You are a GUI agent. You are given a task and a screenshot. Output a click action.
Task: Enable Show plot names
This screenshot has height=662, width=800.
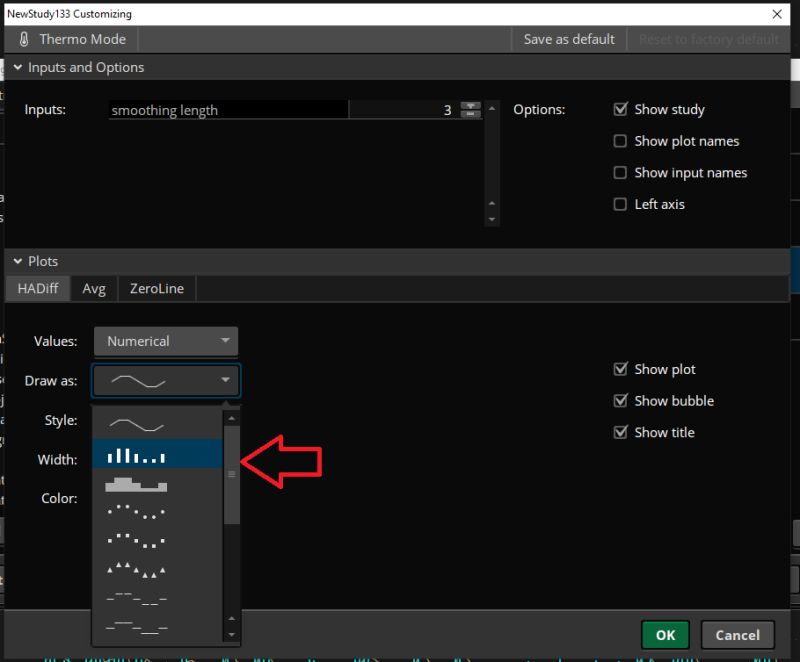click(622, 141)
